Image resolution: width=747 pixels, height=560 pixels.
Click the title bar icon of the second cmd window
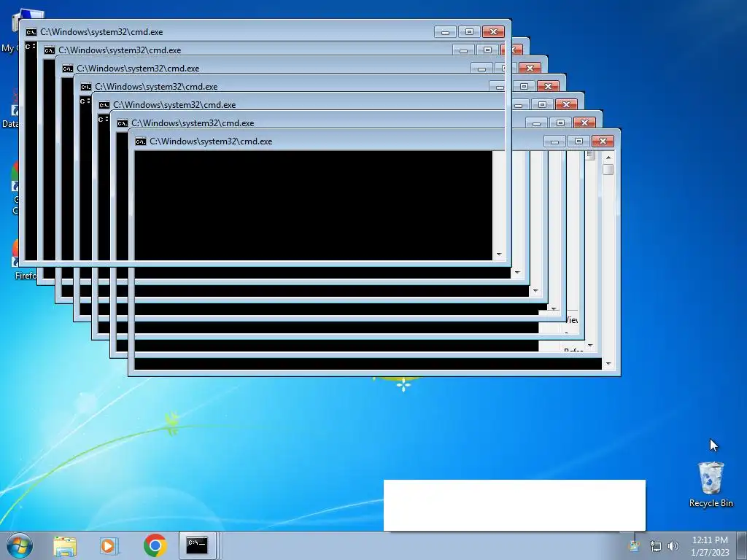(49, 50)
